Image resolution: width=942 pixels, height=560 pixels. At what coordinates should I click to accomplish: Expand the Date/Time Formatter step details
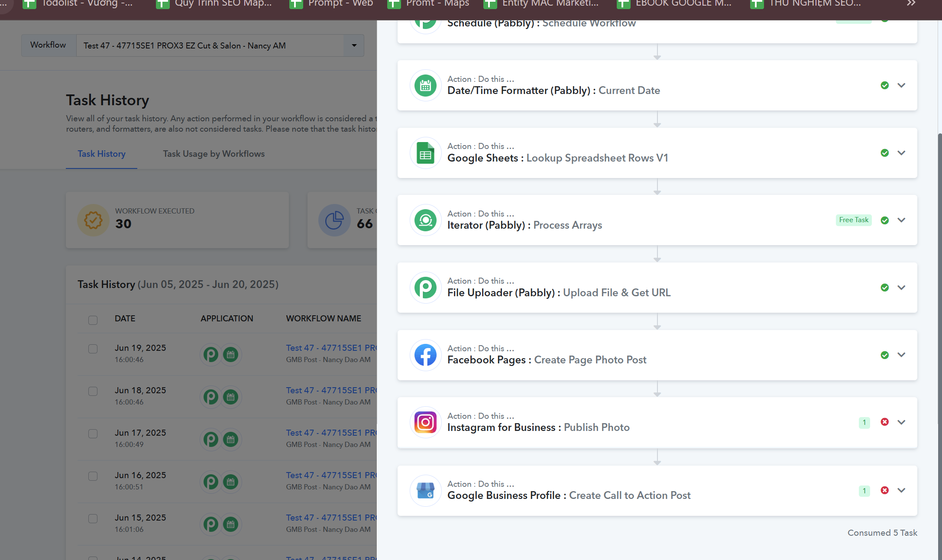(x=901, y=85)
